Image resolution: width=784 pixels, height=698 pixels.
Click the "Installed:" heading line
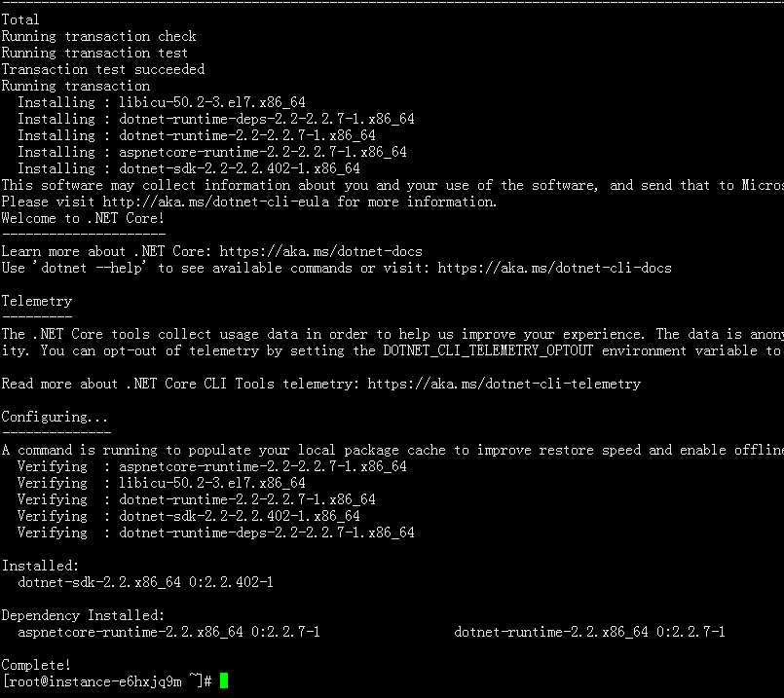pos(41,566)
